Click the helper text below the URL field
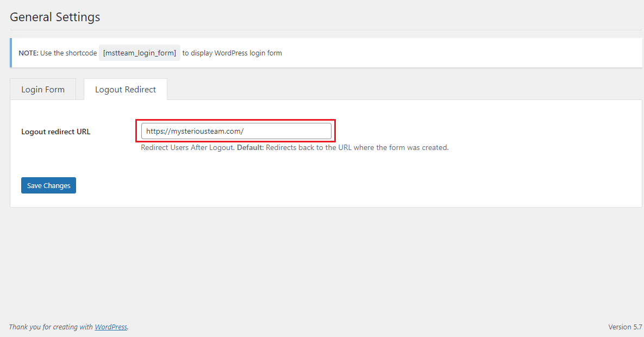This screenshot has height=337, width=644. tap(293, 147)
